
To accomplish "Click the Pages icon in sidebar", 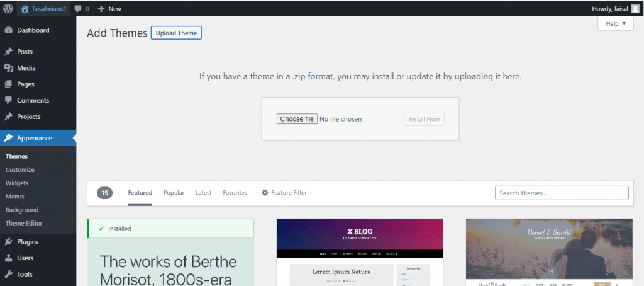I will click(x=8, y=84).
